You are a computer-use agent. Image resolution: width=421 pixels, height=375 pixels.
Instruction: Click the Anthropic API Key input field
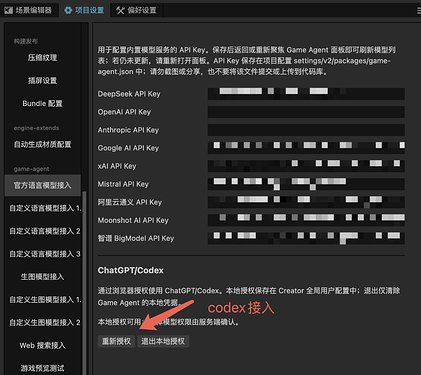[x=306, y=130]
